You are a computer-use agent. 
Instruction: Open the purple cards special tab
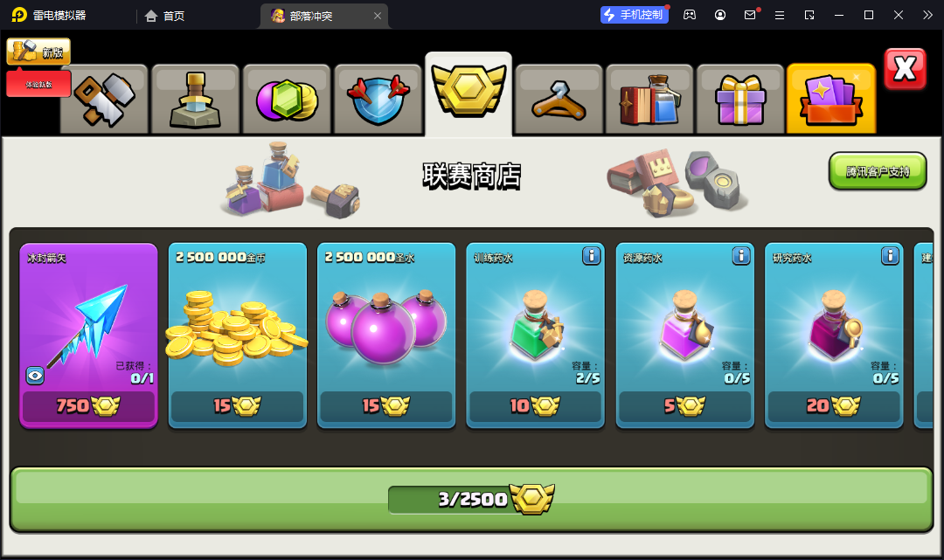(831, 100)
